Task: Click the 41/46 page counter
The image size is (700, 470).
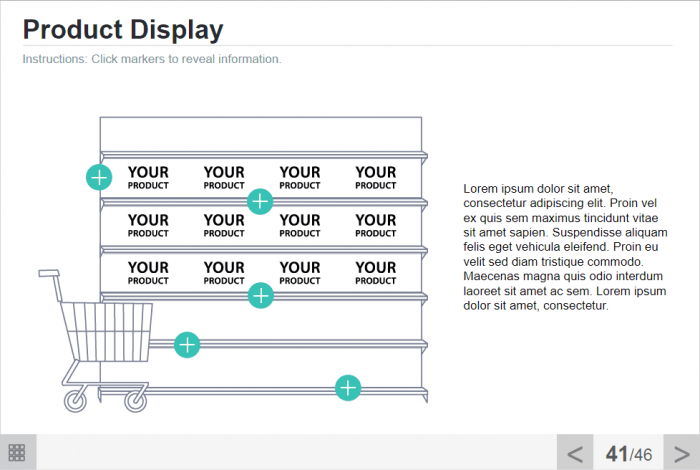Action: point(628,453)
